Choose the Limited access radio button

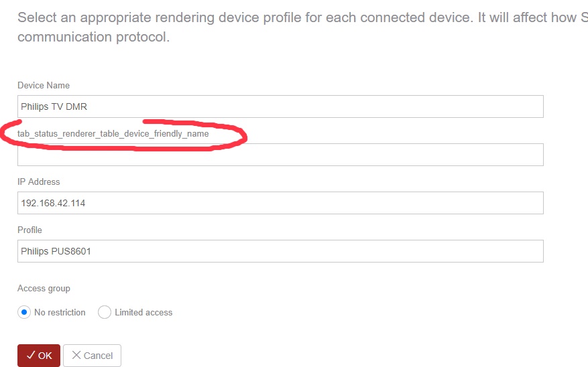105,312
